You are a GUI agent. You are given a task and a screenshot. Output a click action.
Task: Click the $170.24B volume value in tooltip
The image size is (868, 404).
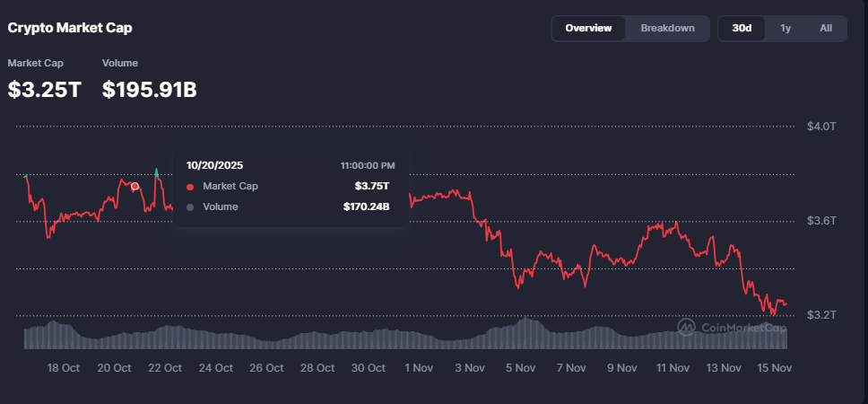366,207
